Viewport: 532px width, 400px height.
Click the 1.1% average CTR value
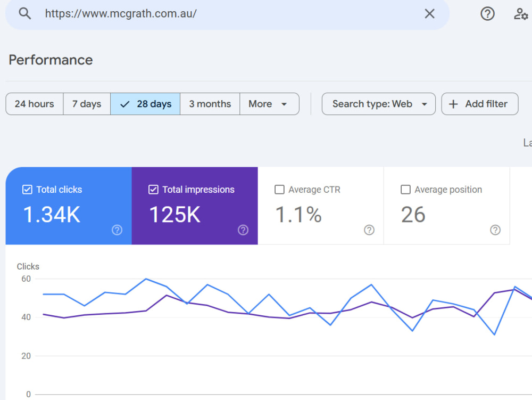coord(298,215)
